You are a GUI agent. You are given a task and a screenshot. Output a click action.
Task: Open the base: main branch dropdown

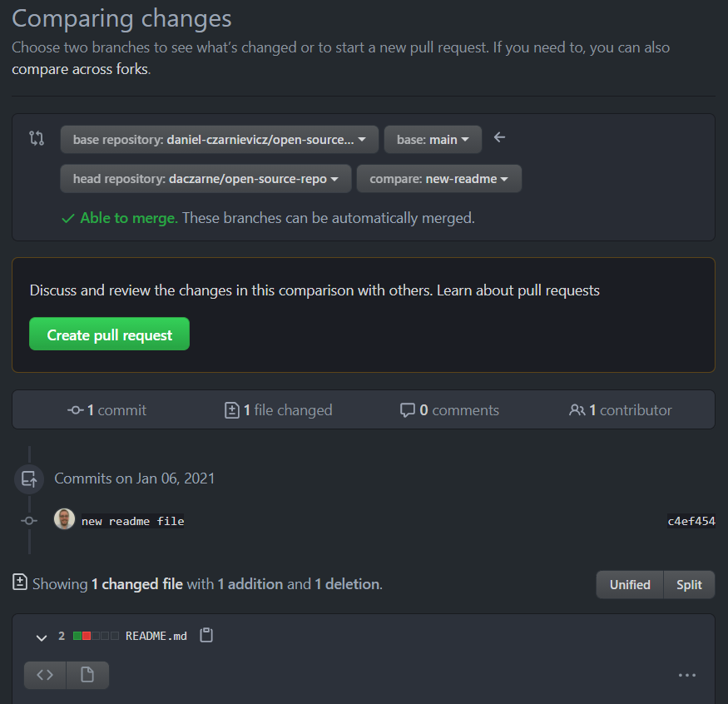click(433, 140)
